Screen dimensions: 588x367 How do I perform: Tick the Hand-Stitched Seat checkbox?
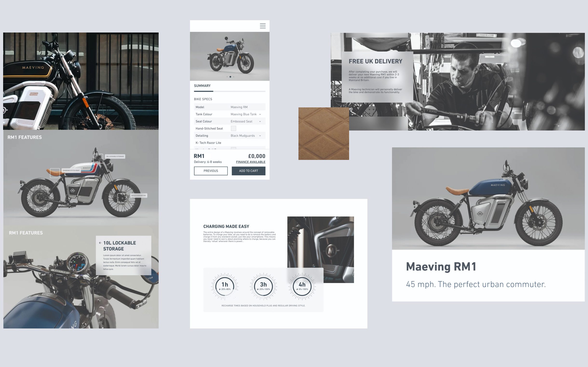[x=234, y=128]
